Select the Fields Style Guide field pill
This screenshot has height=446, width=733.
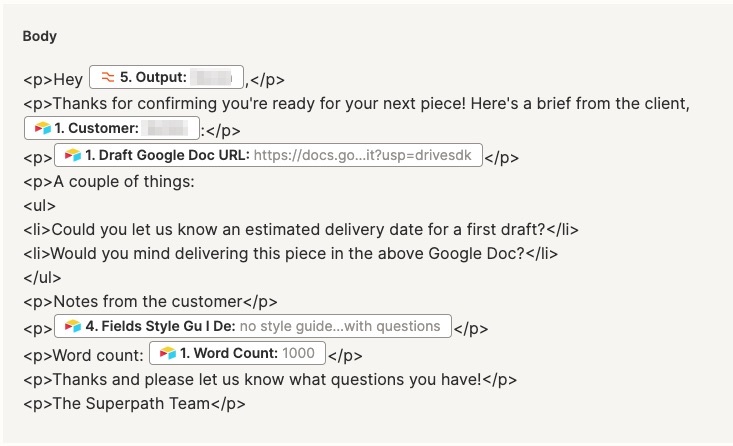(x=253, y=326)
